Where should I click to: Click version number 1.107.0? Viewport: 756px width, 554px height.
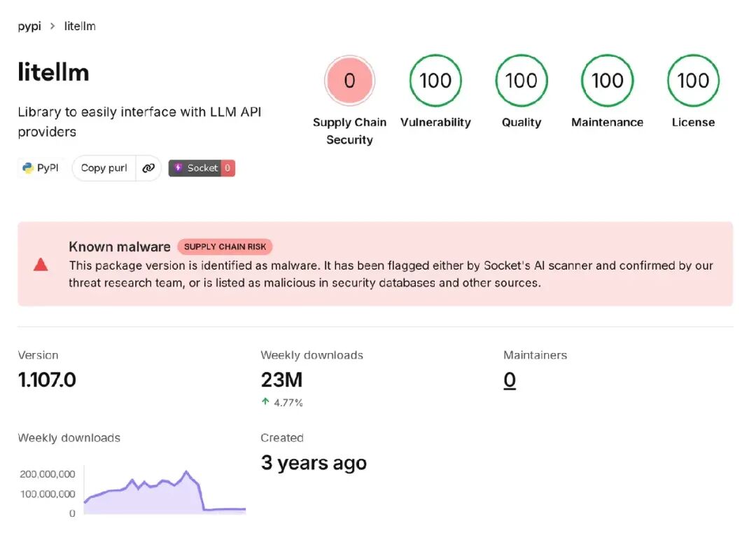click(x=47, y=380)
